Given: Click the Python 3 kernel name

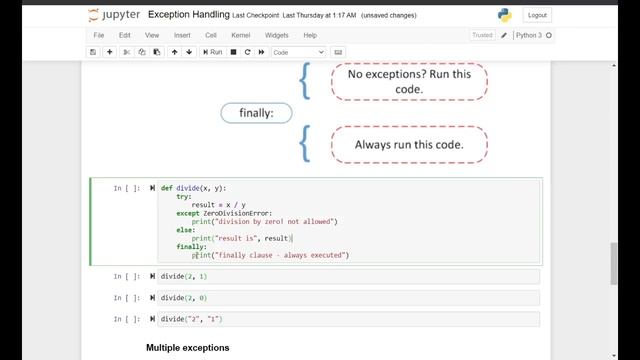Looking at the screenshot, I should point(529,36).
